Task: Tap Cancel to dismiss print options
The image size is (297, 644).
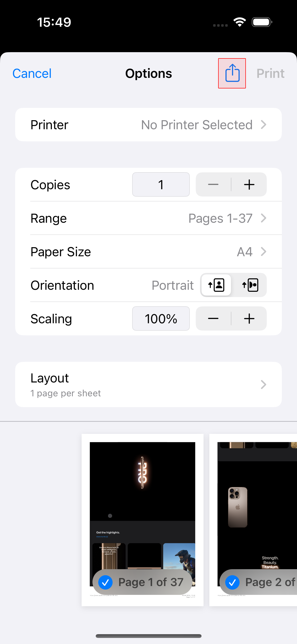Action: tap(32, 74)
